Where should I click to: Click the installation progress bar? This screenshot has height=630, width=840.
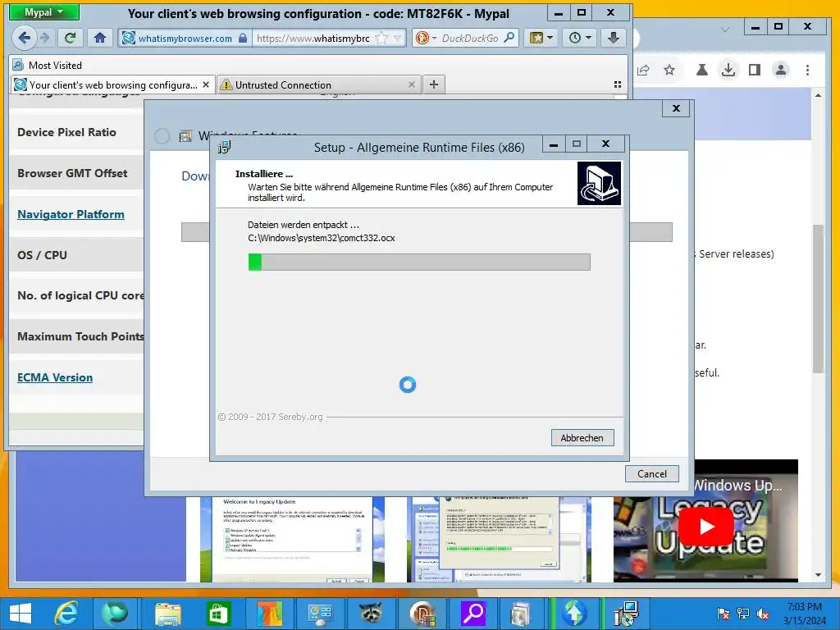[419, 262]
